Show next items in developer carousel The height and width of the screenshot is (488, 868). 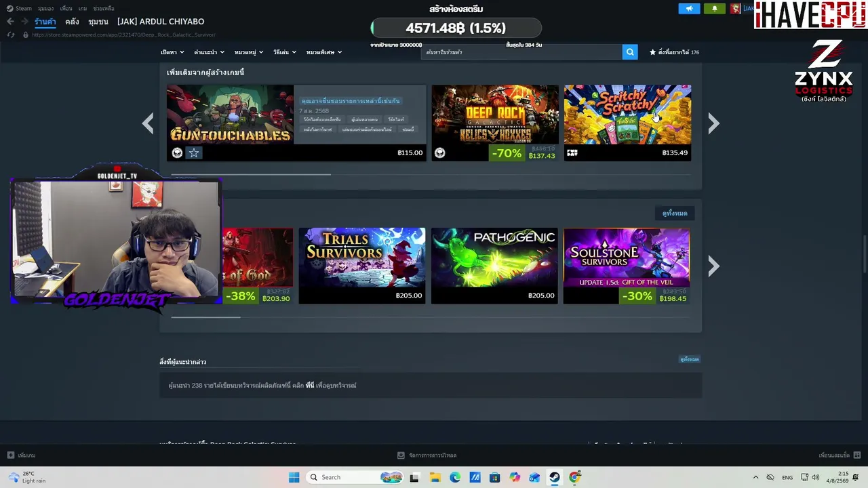[713, 123]
